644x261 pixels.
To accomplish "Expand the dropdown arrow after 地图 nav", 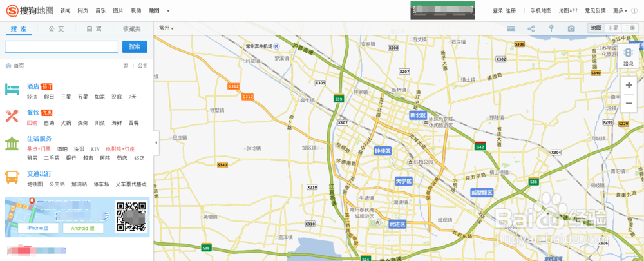I will coord(168,11).
